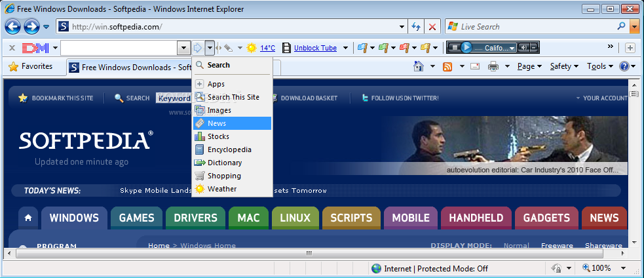
Task: Stop the radio player playback
Action: (455, 48)
